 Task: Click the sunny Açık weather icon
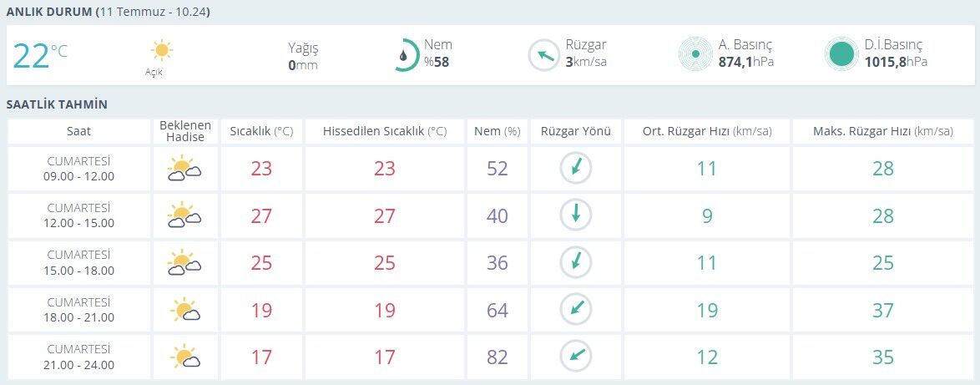pyautogui.click(x=161, y=50)
